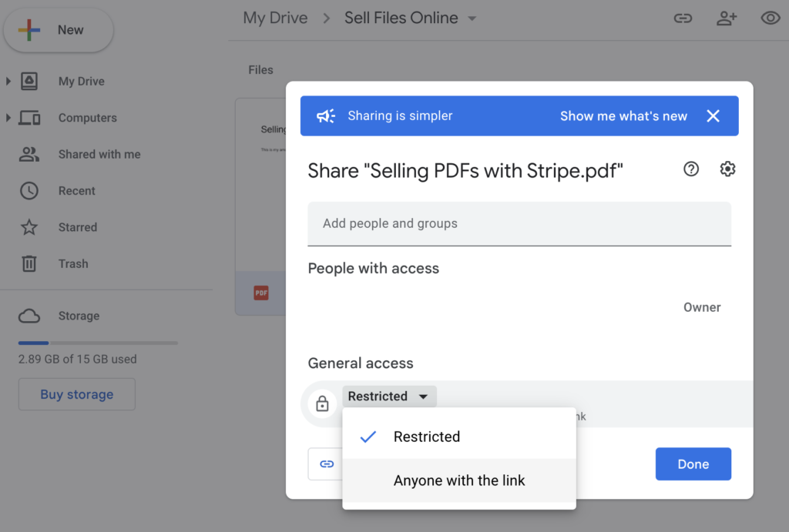Open the Restricted access dropdown
This screenshot has width=789, height=532.
(389, 396)
